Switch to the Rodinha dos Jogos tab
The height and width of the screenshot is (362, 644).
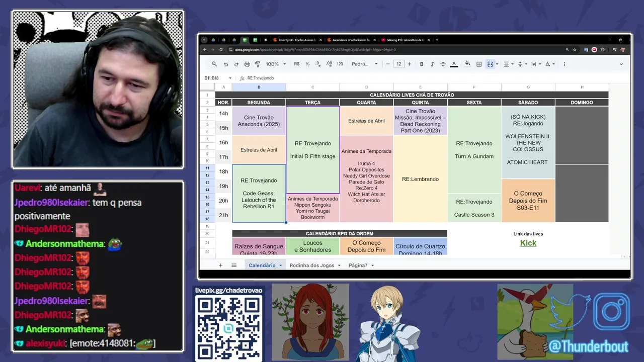click(312, 265)
